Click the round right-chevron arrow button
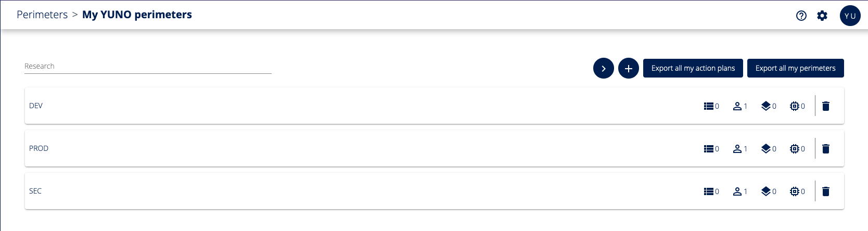The image size is (868, 231). pos(604,68)
